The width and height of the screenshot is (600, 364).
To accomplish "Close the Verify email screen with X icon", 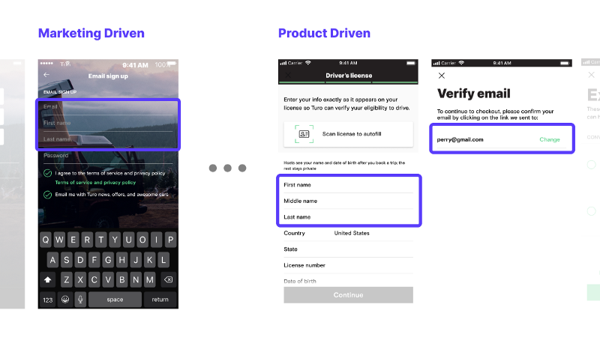I will pyautogui.click(x=442, y=76).
